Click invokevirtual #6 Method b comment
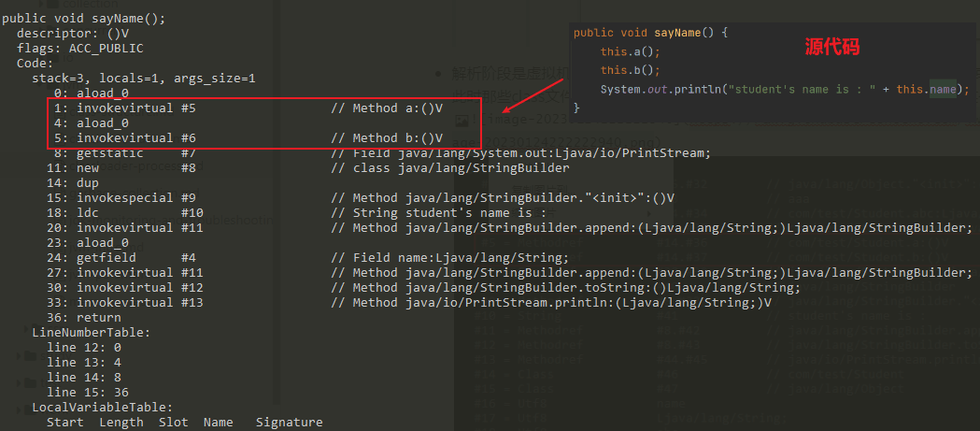The image size is (980, 431). pyautogui.click(x=387, y=138)
